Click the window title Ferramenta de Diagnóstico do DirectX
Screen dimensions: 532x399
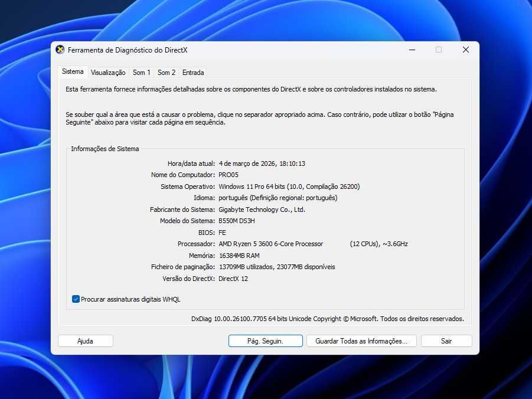pyautogui.click(x=128, y=50)
